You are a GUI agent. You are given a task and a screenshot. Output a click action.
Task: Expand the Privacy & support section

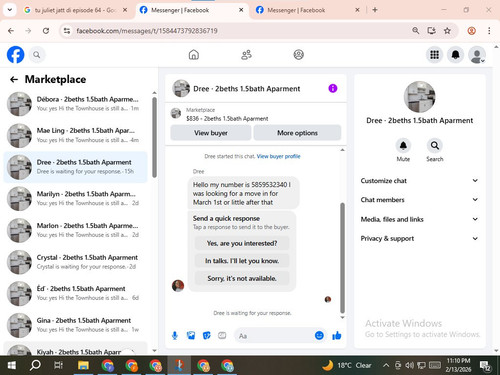(419, 238)
